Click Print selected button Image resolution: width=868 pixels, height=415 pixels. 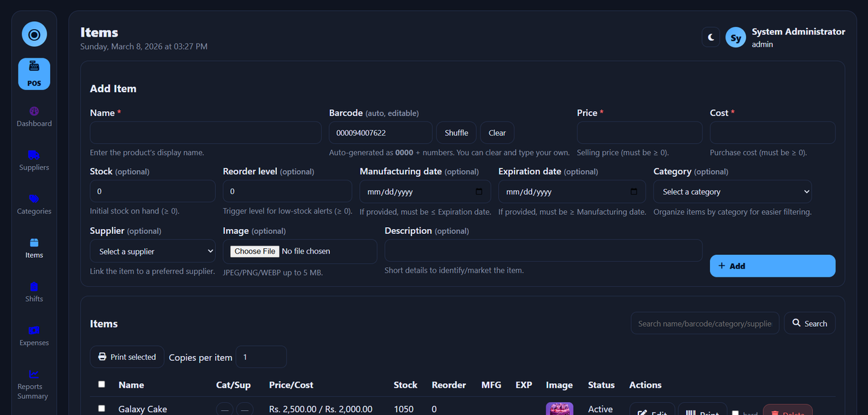click(127, 357)
